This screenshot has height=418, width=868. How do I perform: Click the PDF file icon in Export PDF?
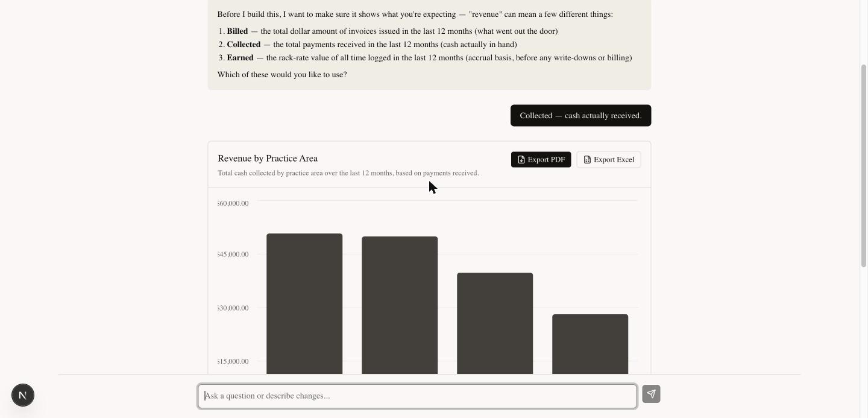(x=521, y=160)
